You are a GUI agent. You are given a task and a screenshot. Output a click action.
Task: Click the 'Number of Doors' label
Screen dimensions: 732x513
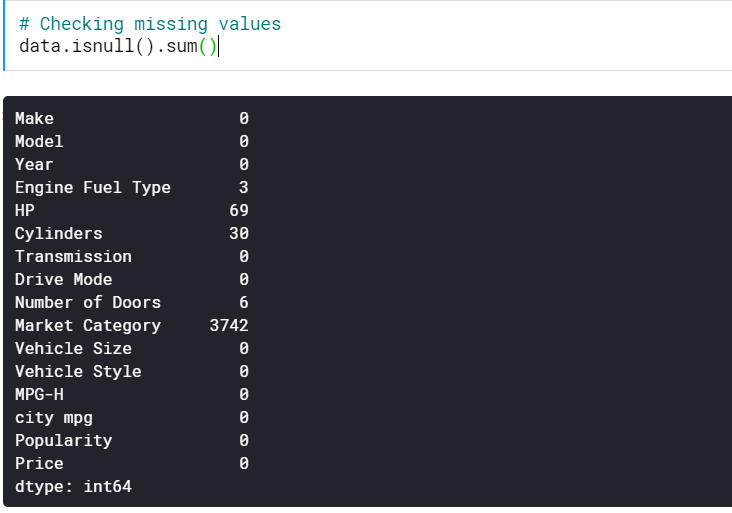(x=87, y=302)
